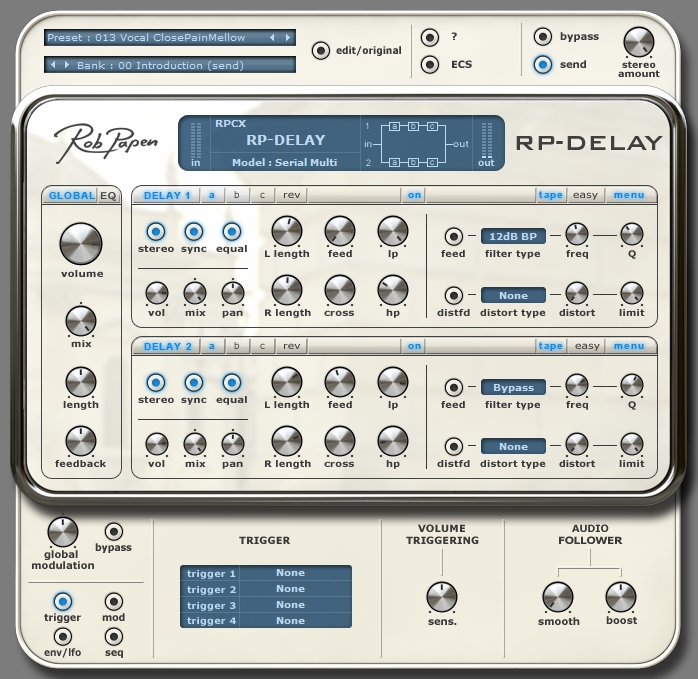This screenshot has height=679, width=698.
Task: Click Delay 2 feed knob
Action: (x=340, y=382)
